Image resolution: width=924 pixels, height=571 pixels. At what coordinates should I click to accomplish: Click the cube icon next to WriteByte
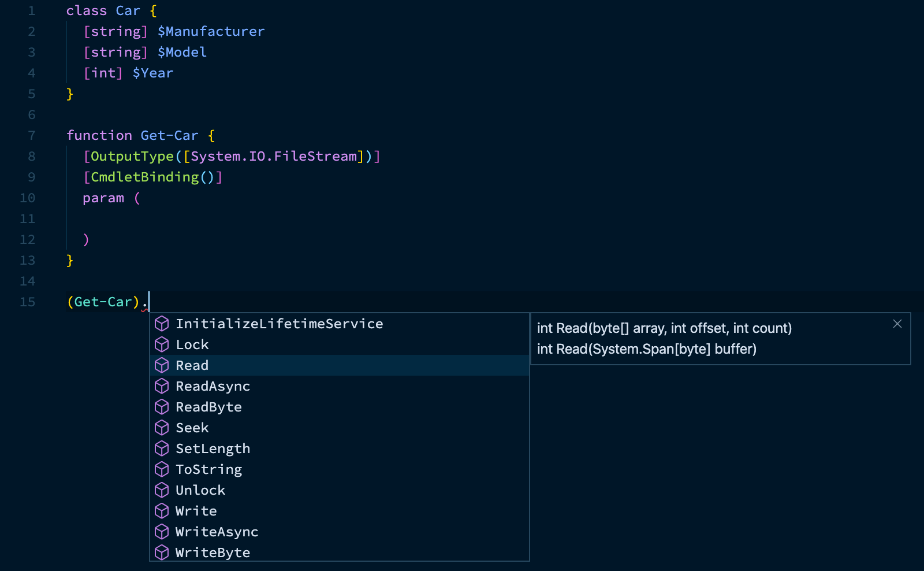click(162, 553)
